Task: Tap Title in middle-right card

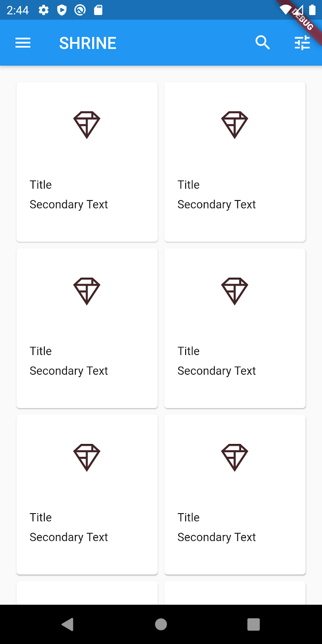Action: tap(188, 351)
